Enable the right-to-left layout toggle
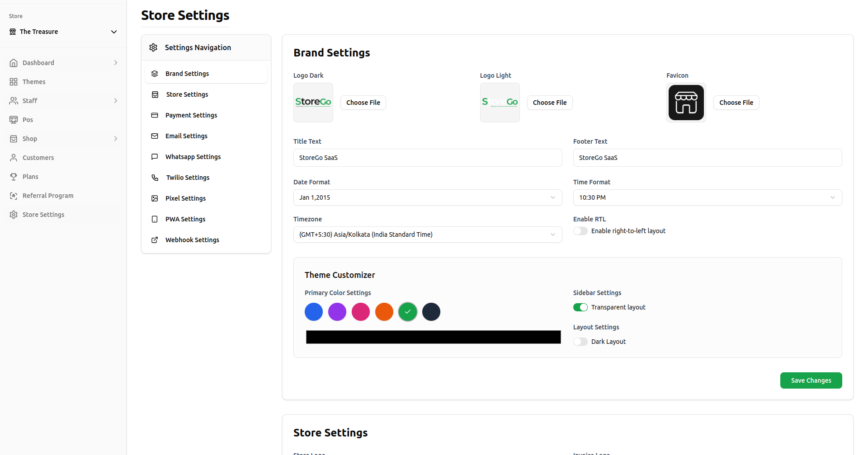This screenshot has height=455, width=868. point(580,231)
